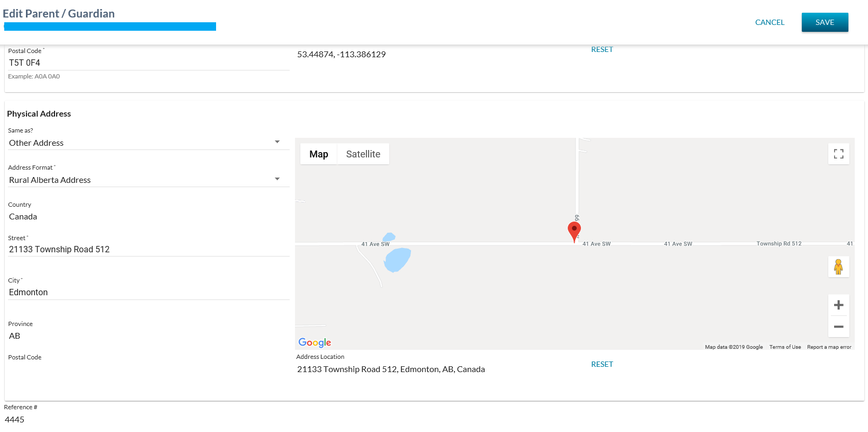Click the red location pin marker
The image size is (868, 432).
coord(574,231)
